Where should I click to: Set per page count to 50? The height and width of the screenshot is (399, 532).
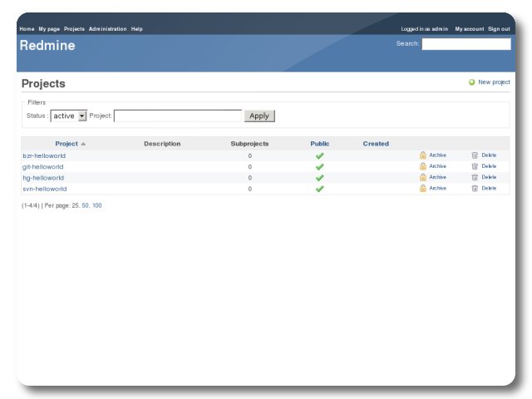[x=85, y=205]
